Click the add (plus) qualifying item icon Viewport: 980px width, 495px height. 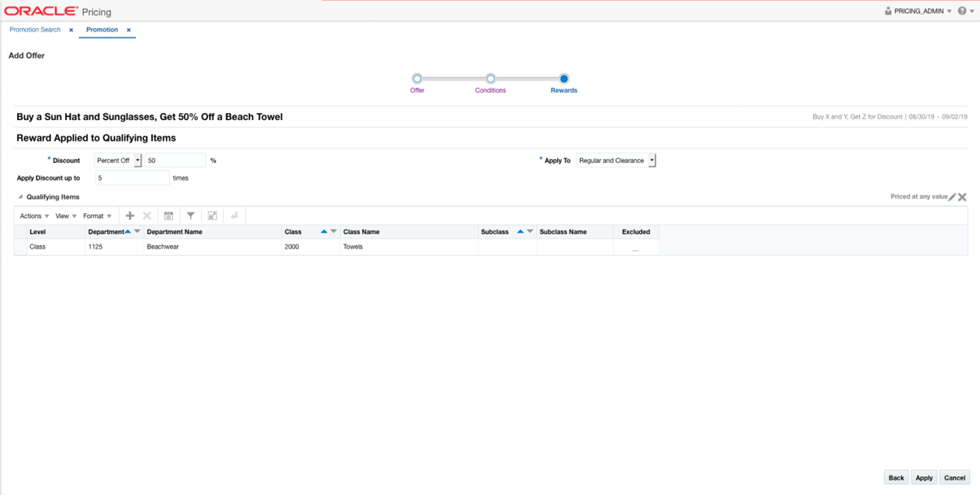pyautogui.click(x=130, y=215)
